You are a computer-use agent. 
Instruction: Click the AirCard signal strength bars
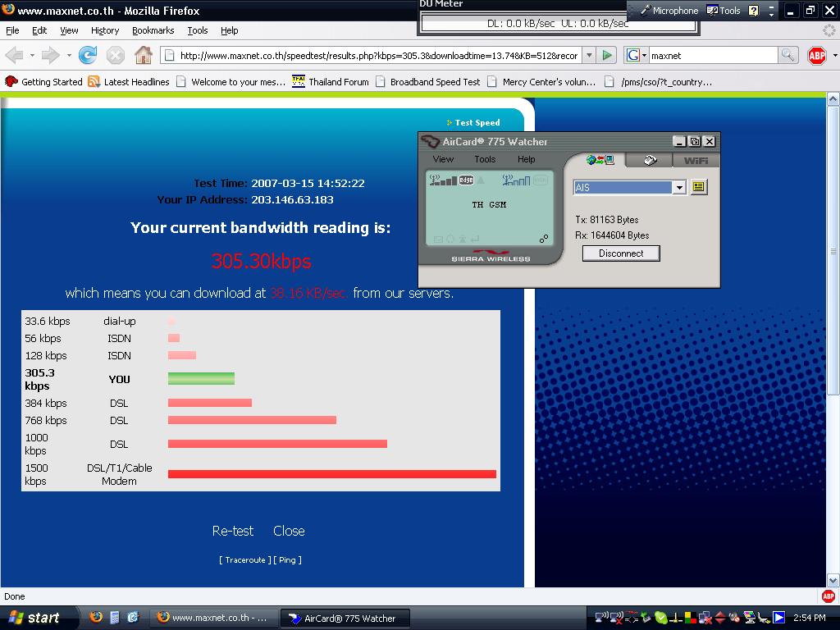tap(444, 180)
